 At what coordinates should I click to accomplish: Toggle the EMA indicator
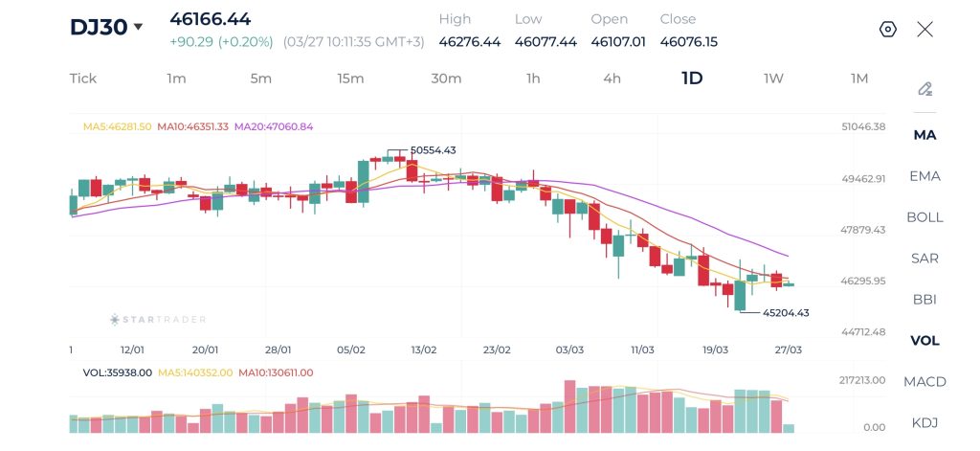[924, 176]
